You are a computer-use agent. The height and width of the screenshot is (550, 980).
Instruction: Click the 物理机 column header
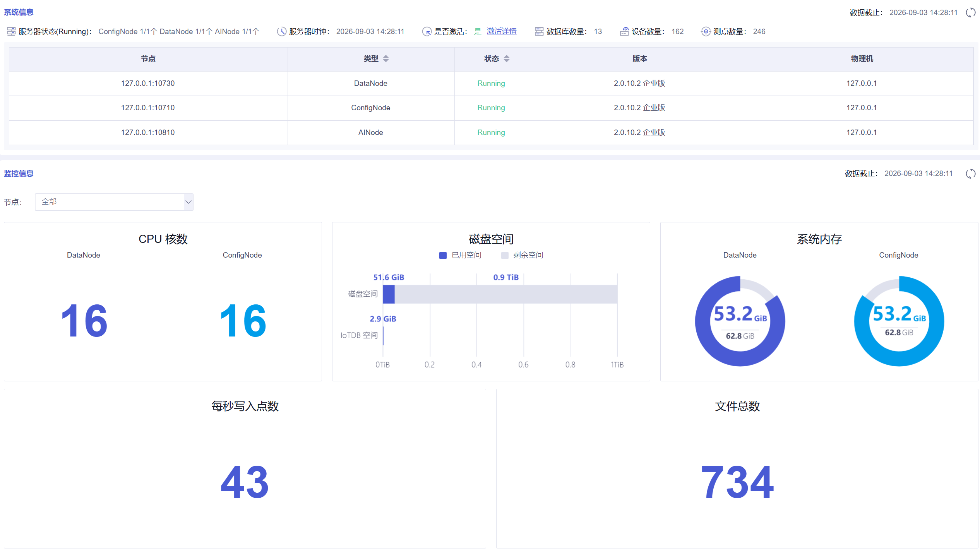coord(862,59)
